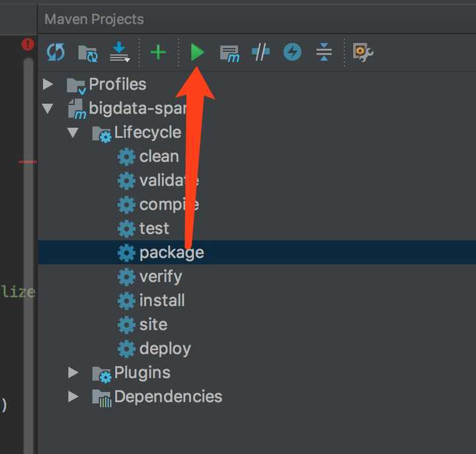Toggle Maven offline mode
This screenshot has width=476, height=454.
(x=260, y=52)
